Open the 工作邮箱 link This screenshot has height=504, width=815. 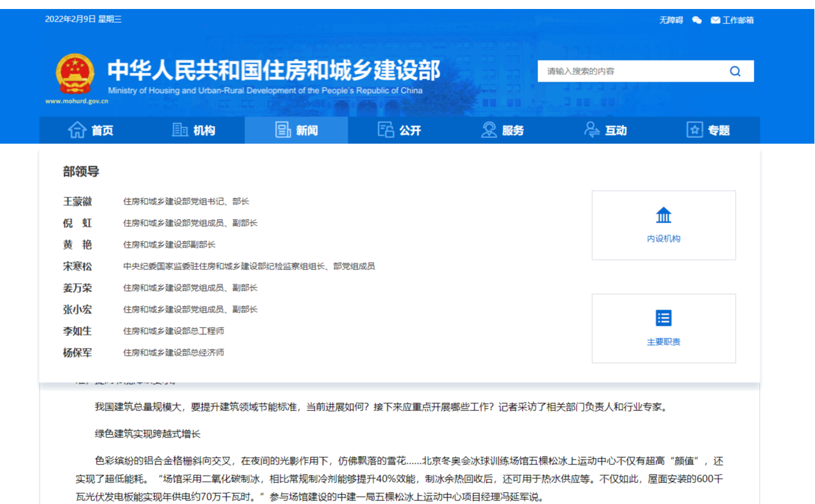pyautogui.click(x=738, y=20)
